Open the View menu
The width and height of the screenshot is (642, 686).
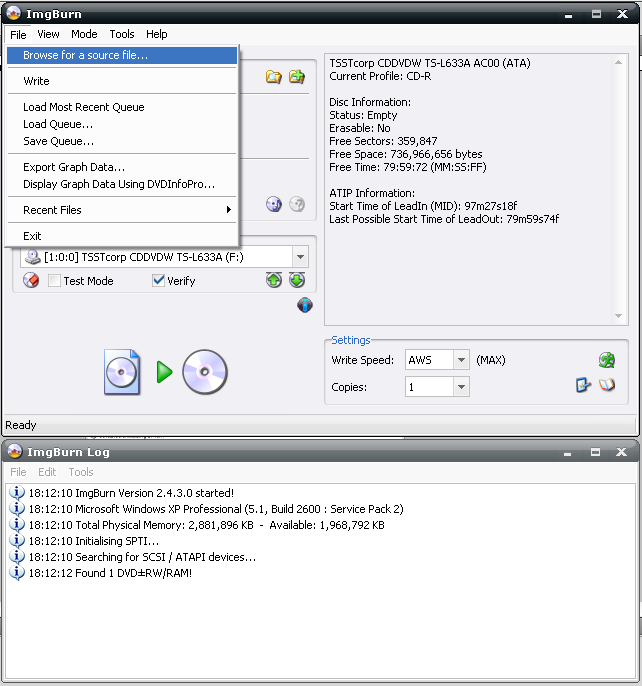pos(48,34)
